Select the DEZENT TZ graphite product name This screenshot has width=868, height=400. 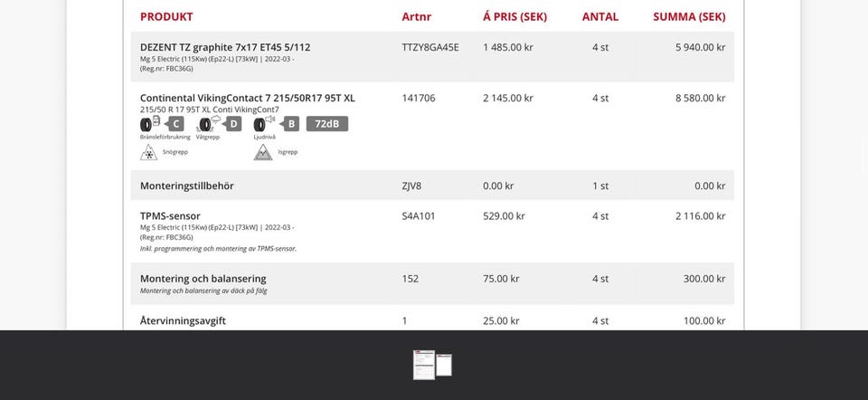[x=225, y=47]
